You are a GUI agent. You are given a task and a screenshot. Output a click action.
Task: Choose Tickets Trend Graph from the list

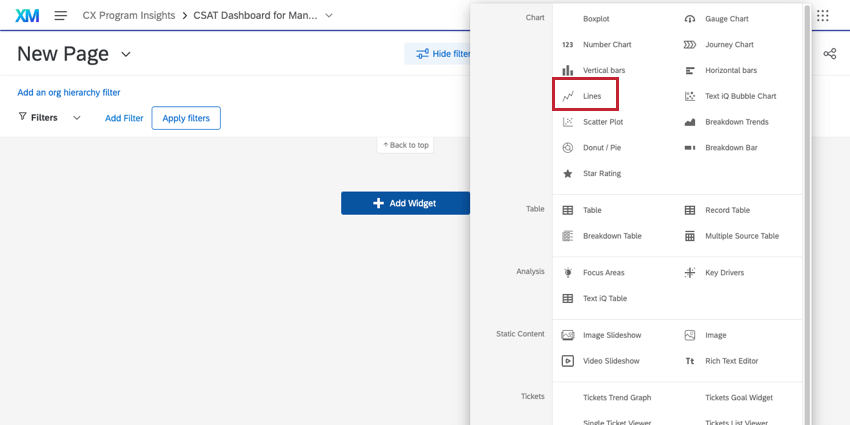click(616, 397)
